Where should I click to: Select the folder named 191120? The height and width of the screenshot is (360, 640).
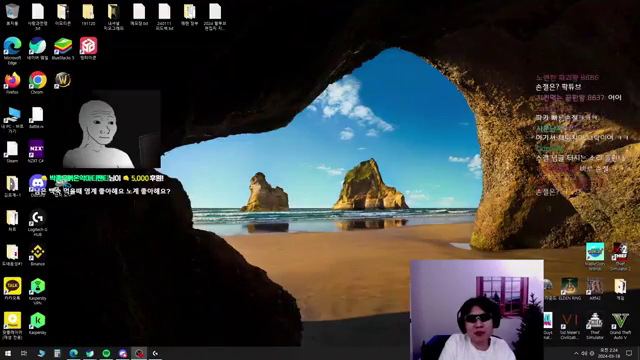coord(88,14)
